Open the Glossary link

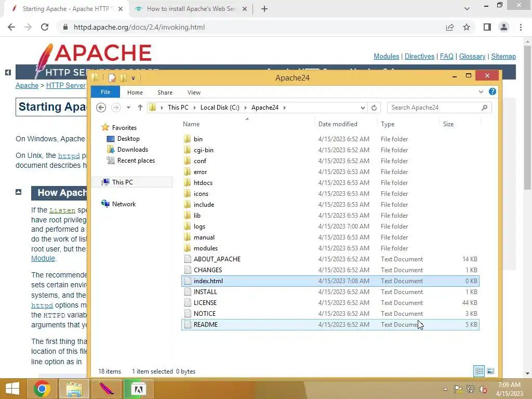pos(472,56)
